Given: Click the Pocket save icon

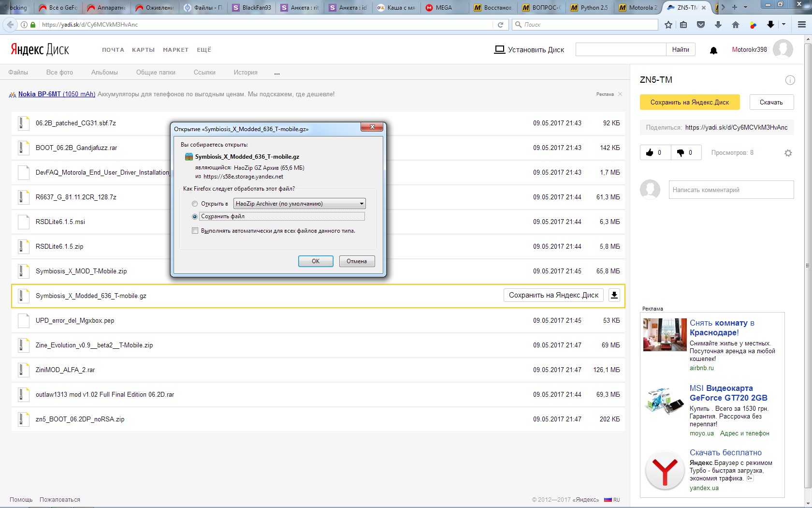Looking at the screenshot, I should point(701,25).
